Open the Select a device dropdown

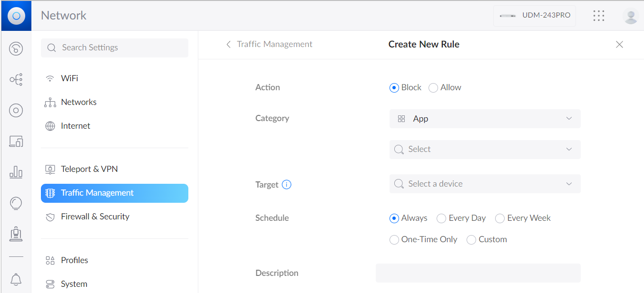[x=485, y=184]
